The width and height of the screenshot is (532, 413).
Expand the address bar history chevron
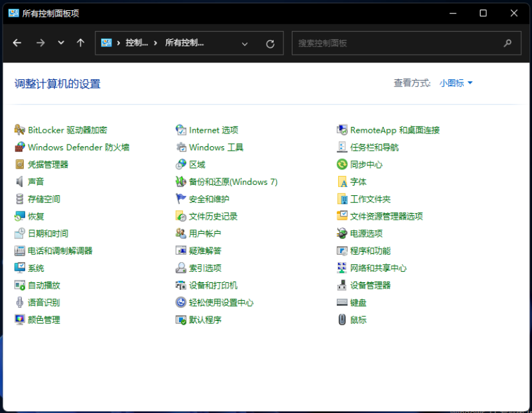pyautogui.click(x=245, y=44)
